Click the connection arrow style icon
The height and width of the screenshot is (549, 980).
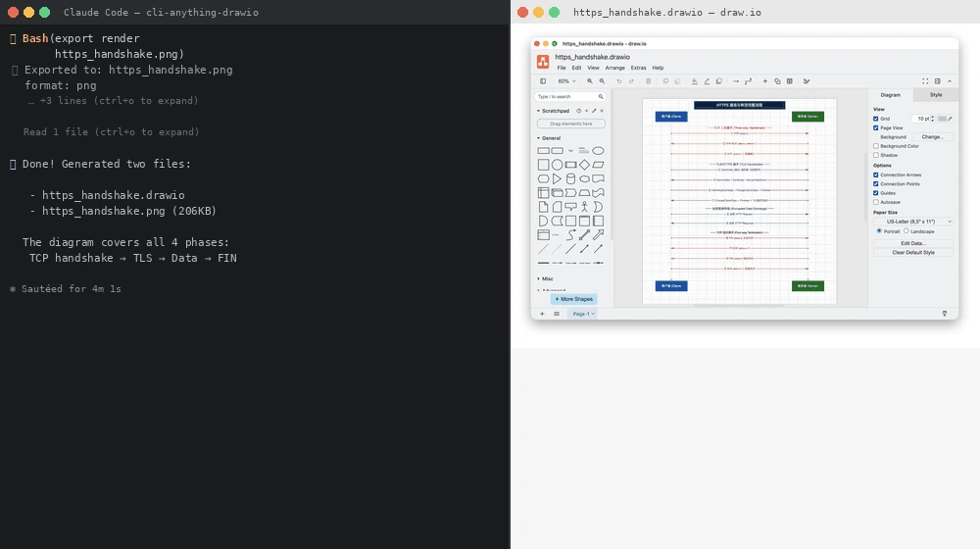pyautogui.click(x=736, y=81)
